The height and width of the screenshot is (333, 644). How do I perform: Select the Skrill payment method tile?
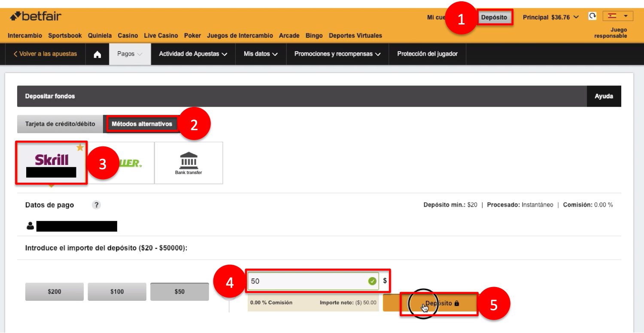click(x=52, y=163)
